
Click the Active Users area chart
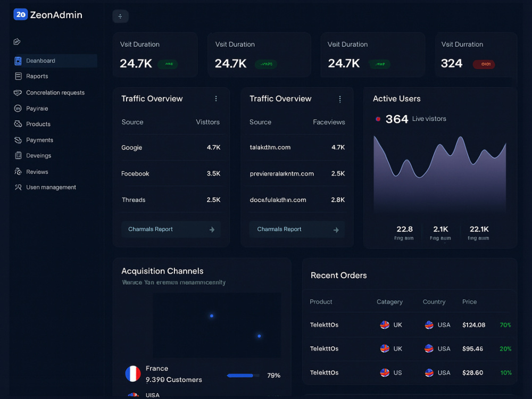440,174
